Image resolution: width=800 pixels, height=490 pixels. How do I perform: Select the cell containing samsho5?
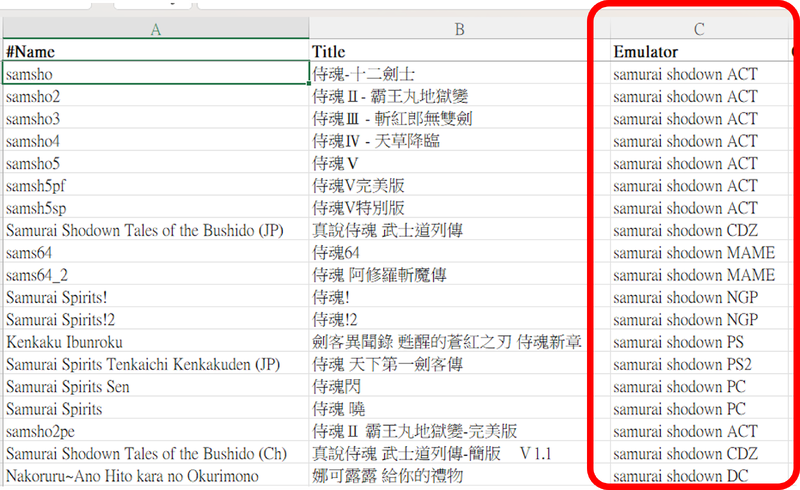click(x=156, y=163)
